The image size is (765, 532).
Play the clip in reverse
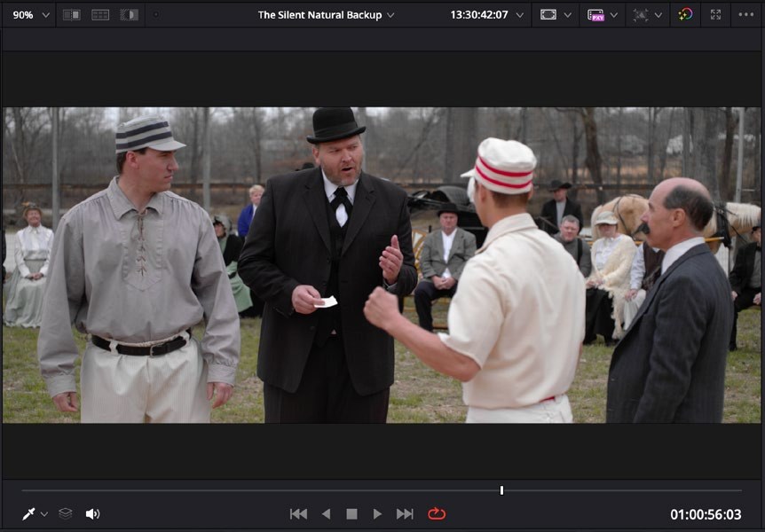tap(327, 514)
